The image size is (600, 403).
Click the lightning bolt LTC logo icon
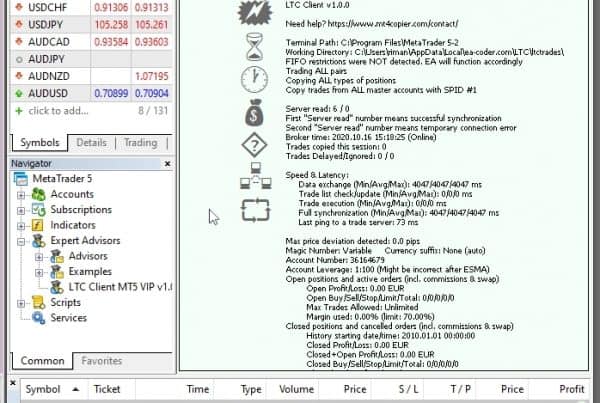pyautogui.click(x=255, y=12)
